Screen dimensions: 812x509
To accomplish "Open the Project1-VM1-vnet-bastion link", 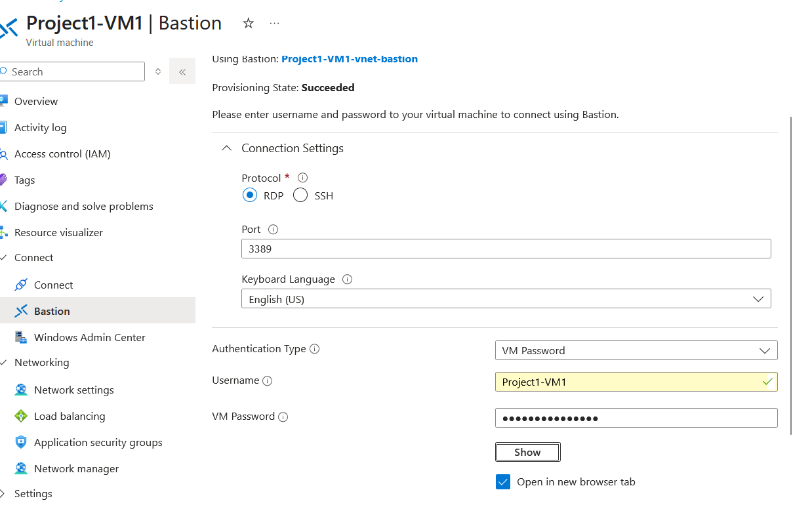I will pos(350,59).
